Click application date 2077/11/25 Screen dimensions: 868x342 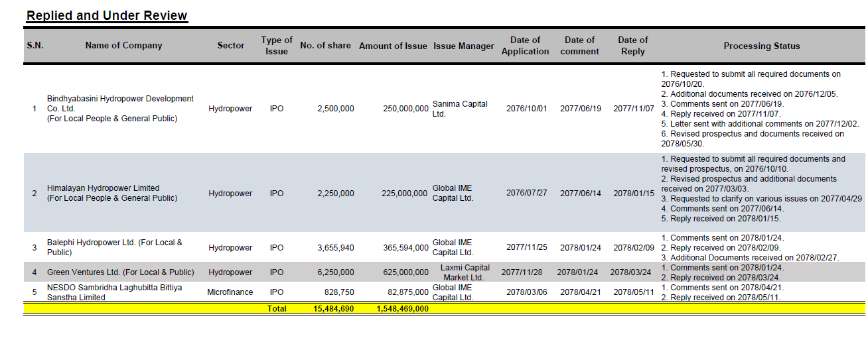(x=527, y=248)
